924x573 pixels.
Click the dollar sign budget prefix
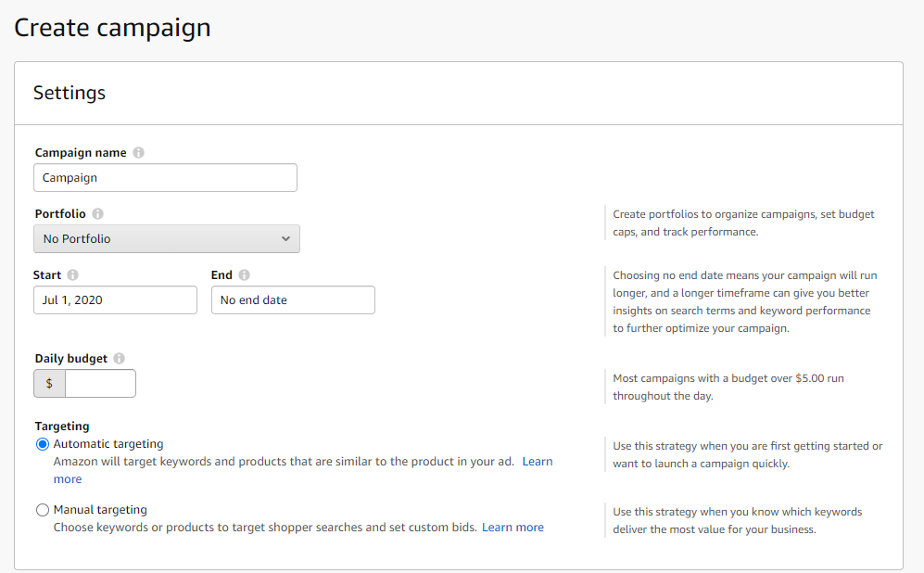coord(49,383)
